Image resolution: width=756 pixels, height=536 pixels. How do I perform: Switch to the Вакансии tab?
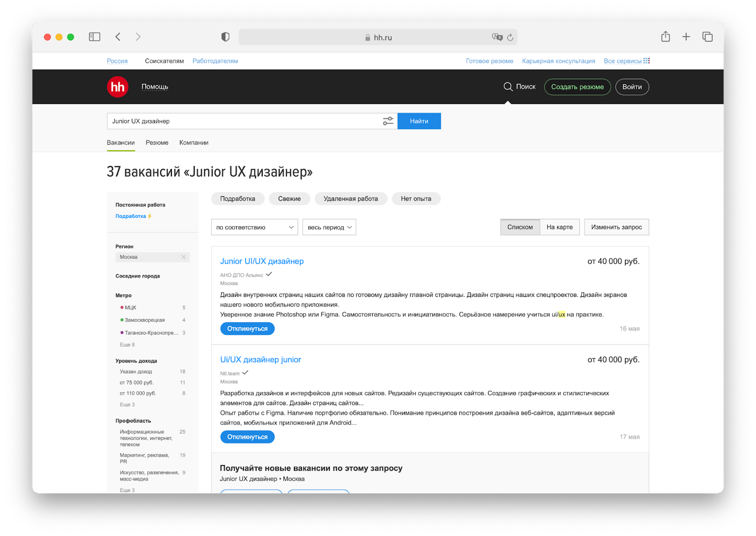tap(121, 143)
